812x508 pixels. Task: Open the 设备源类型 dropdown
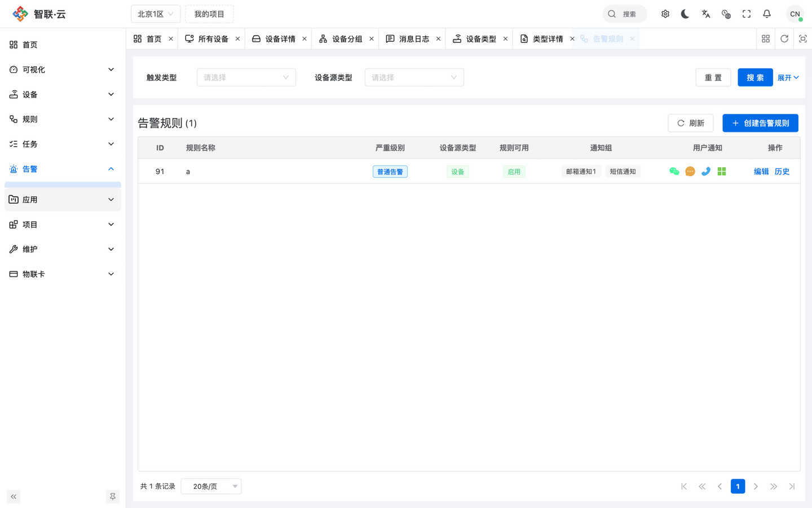414,77
